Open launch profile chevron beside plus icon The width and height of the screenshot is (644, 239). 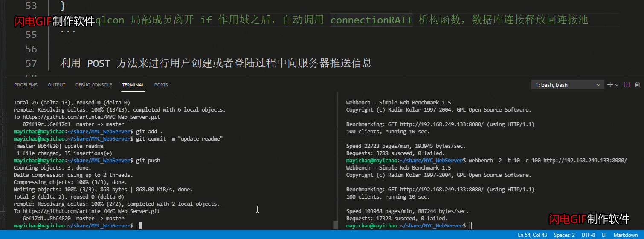coord(617,85)
